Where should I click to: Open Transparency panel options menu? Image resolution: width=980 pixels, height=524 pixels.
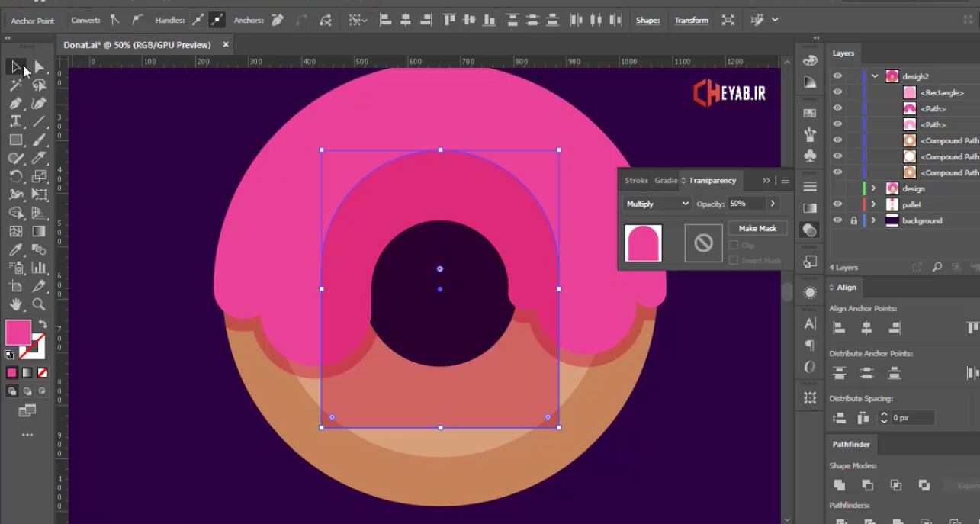[785, 181]
